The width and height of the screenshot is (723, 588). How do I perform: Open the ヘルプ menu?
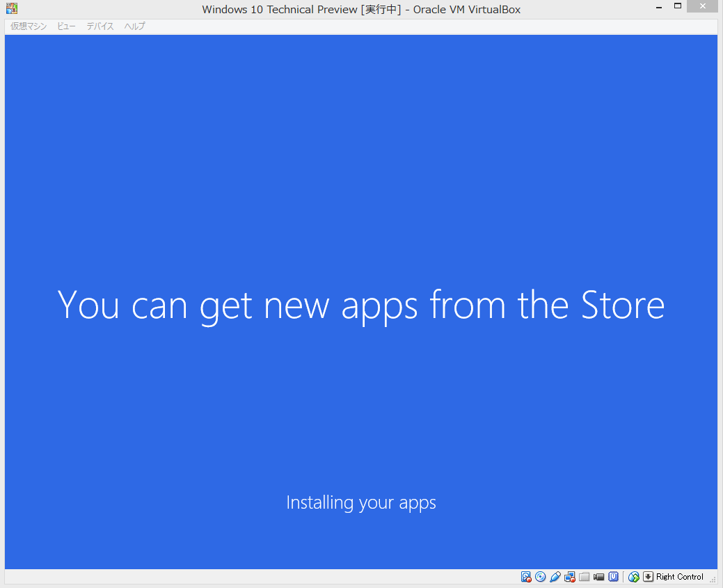click(x=134, y=26)
